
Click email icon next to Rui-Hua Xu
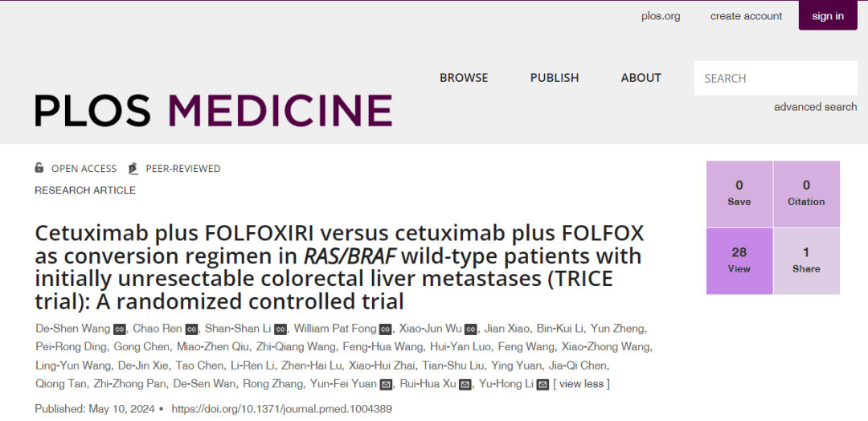[x=465, y=384]
